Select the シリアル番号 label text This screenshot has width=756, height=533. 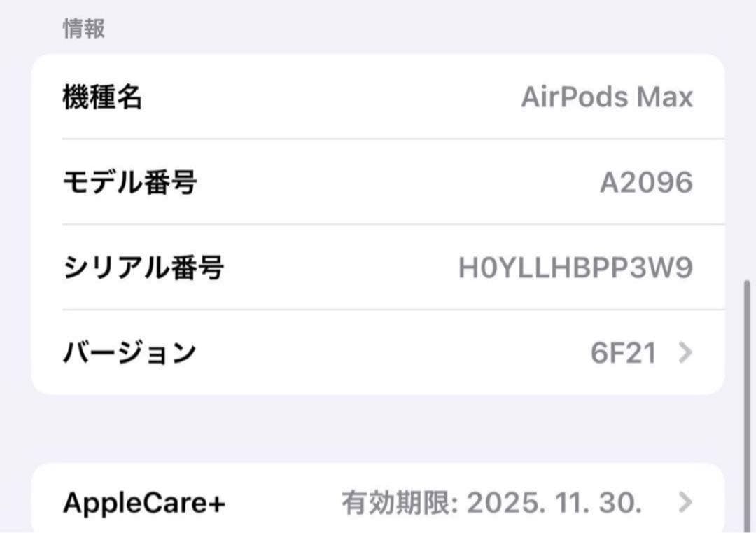(143, 268)
